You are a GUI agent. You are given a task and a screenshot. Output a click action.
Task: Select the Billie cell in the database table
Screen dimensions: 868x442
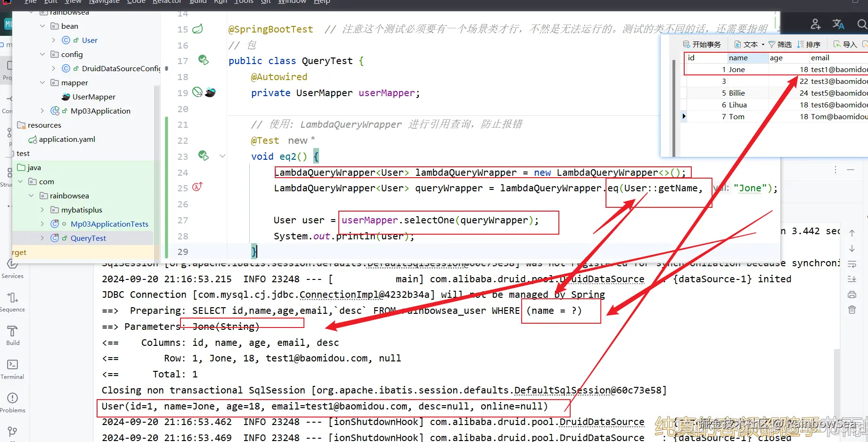(x=747, y=93)
